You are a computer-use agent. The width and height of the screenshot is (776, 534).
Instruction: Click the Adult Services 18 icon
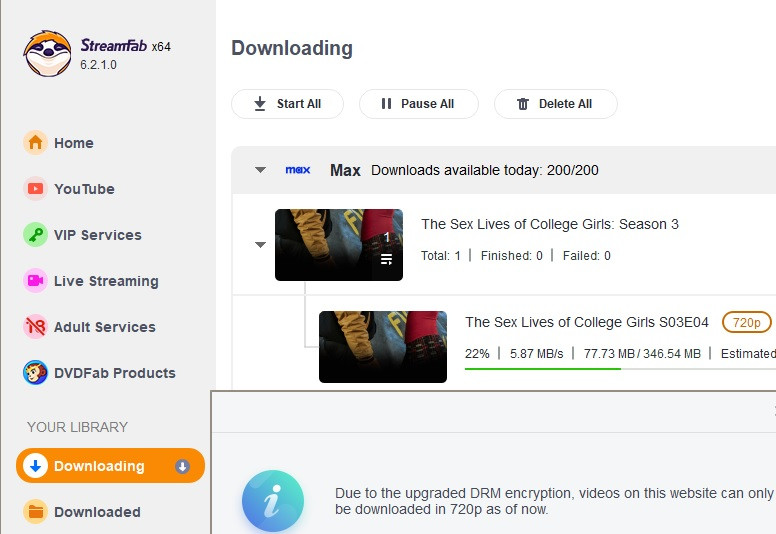(35, 327)
